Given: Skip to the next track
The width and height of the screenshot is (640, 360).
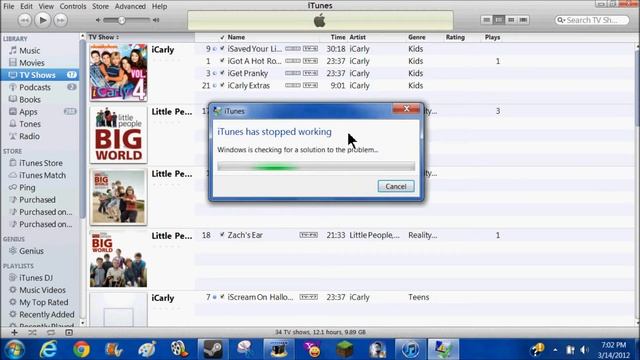Looking at the screenshot, I should click(x=60, y=20).
